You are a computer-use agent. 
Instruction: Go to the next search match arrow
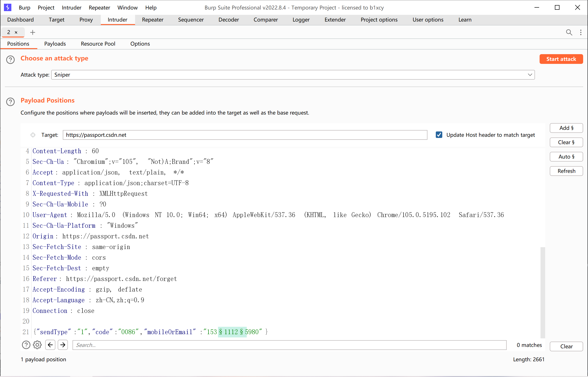point(63,345)
